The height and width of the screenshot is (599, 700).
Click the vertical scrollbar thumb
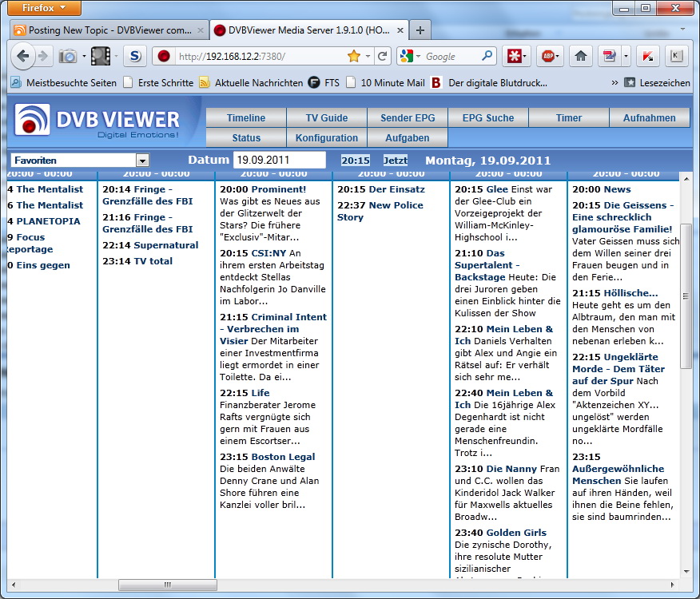(686, 296)
